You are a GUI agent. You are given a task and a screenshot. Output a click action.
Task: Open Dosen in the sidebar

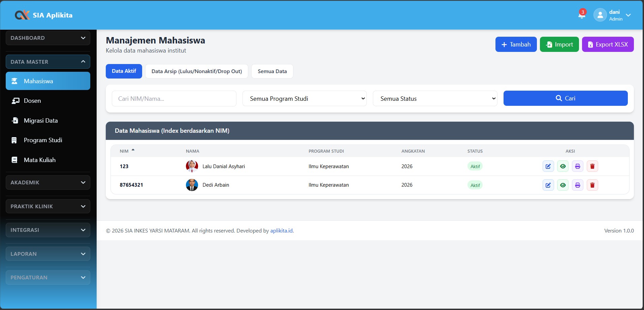coord(32,101)
